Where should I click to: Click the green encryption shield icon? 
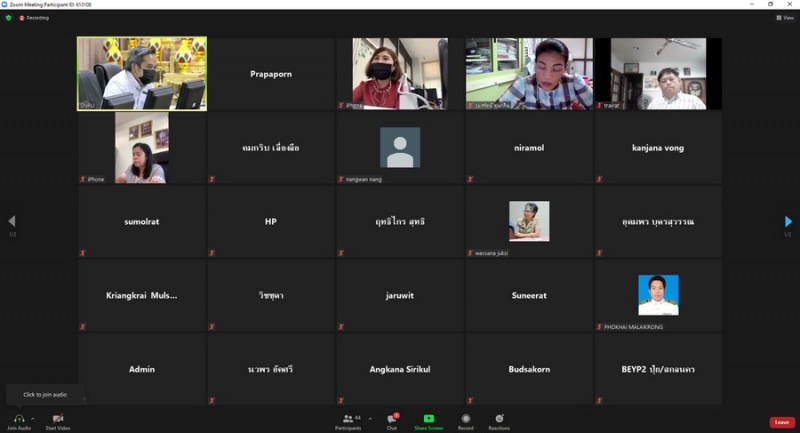pos(8,18)
